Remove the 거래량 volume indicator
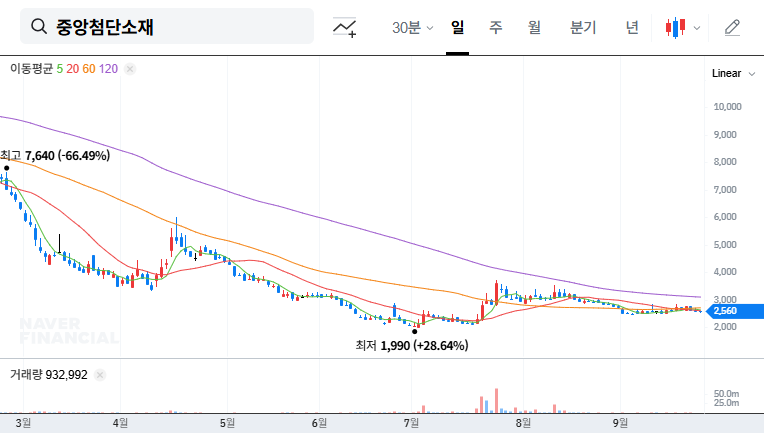764x433 pixels. pyautogui.click(x=100, y=375)
